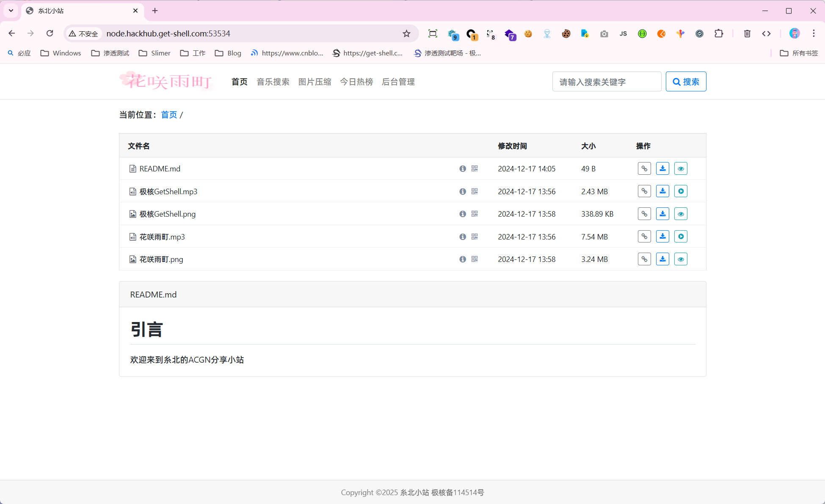Go to 音乐搜索 nav menu item
Image resolution: width=825 pixels, height=504 pixels.
point(273,82)
